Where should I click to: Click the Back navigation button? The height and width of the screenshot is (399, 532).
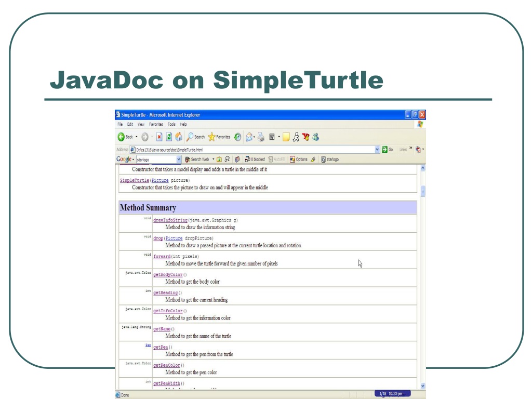pyautogui.click(x=125, y=137)
